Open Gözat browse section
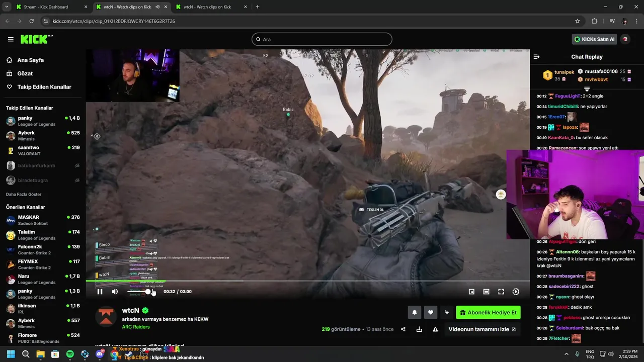 25,73
